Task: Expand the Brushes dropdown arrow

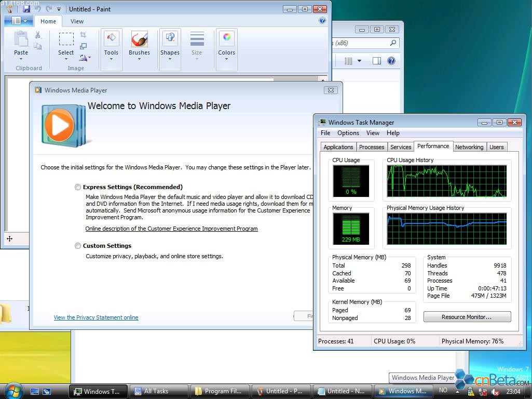Action: click(x=139, y=59)
